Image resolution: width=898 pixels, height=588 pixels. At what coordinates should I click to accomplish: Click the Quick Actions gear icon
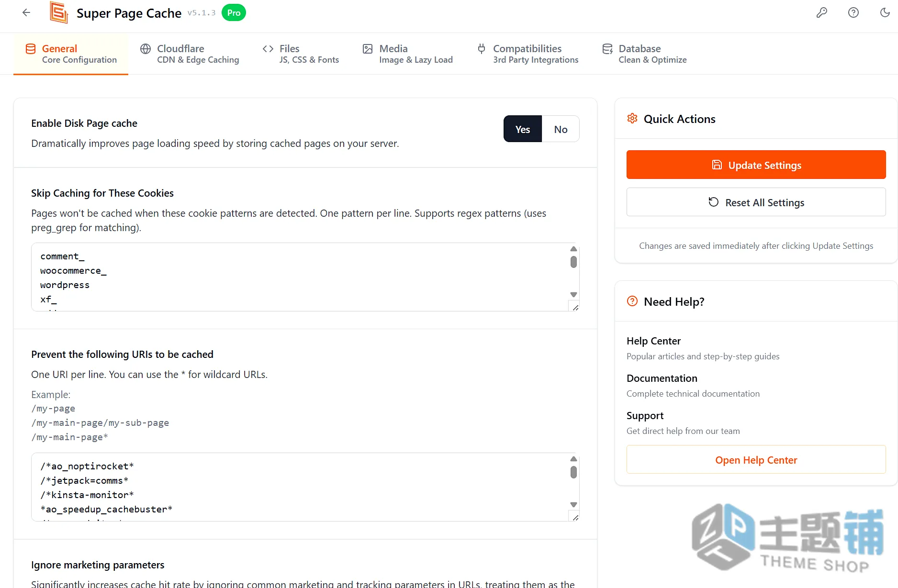coord(632,119)
